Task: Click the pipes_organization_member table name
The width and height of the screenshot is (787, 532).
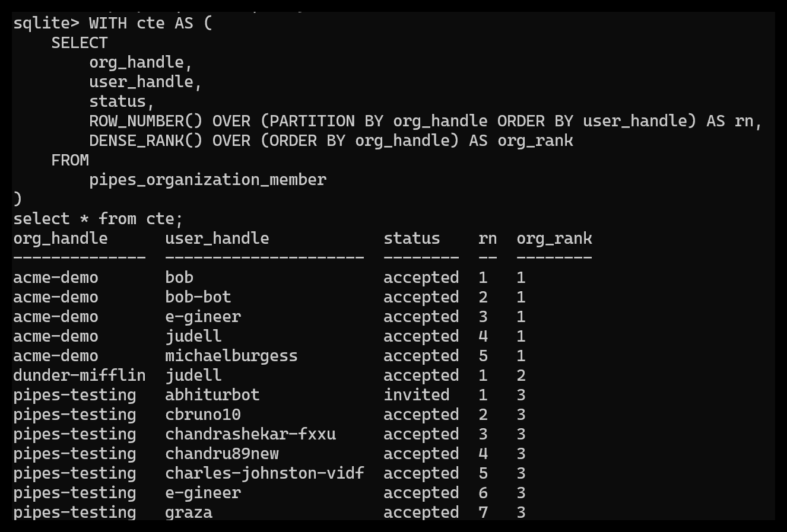Action: [x=208, y=180]
